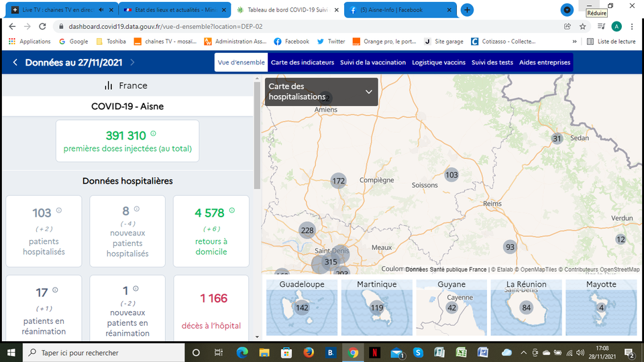The width and height of the screenshot is (644, 362).
Task: Select the Mayotte map thumbnail
Action: [x=601, y=308]
